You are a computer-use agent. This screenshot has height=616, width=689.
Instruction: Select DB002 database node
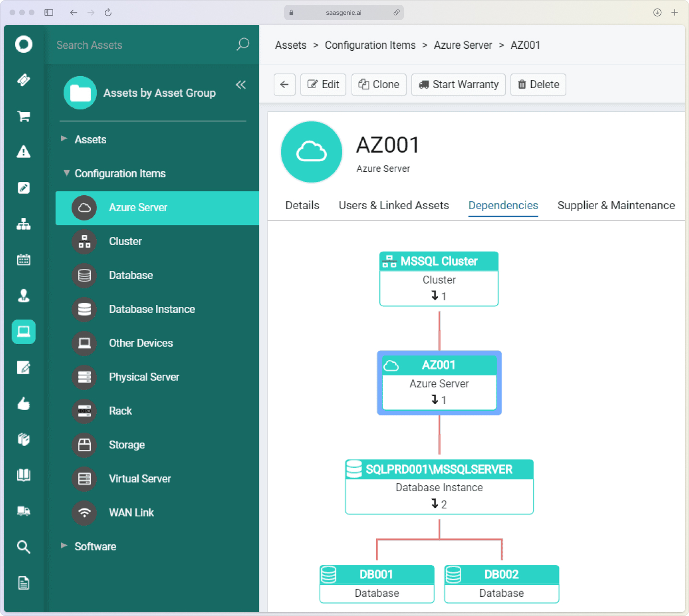501,584
